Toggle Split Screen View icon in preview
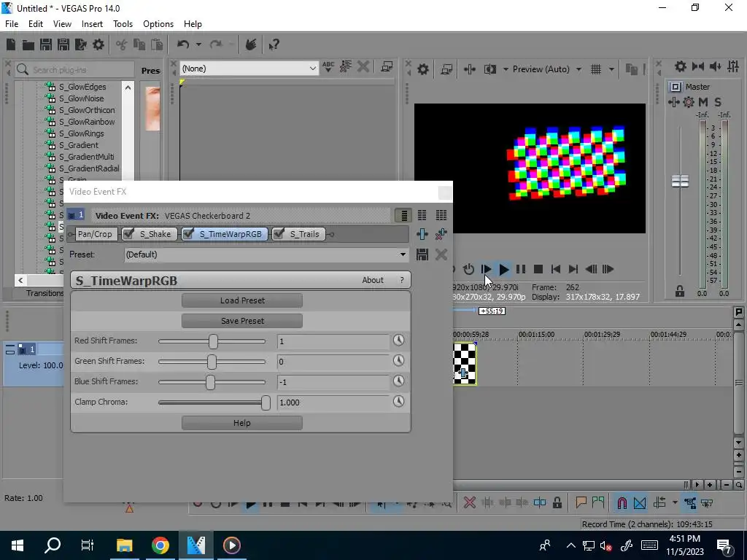This screenshot has height=560, width=747. 490,69
